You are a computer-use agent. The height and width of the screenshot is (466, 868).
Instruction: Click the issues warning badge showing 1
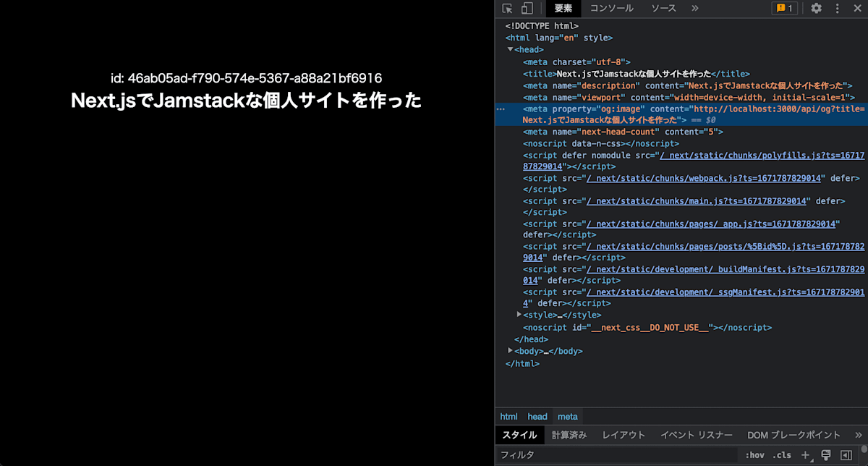click(x=784, y=9)
